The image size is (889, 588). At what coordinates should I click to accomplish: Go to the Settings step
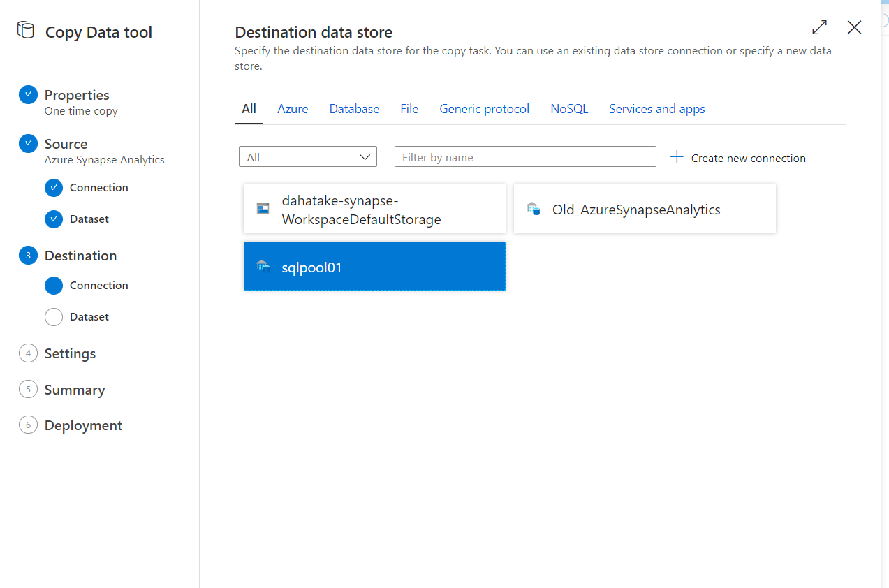[x=70, y=353]
